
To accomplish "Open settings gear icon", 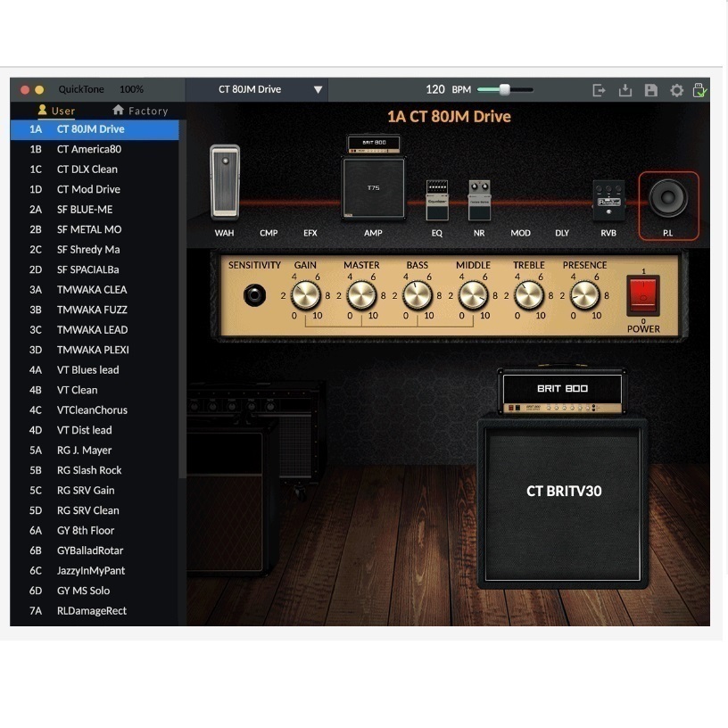I will click(x=676, y=90).
